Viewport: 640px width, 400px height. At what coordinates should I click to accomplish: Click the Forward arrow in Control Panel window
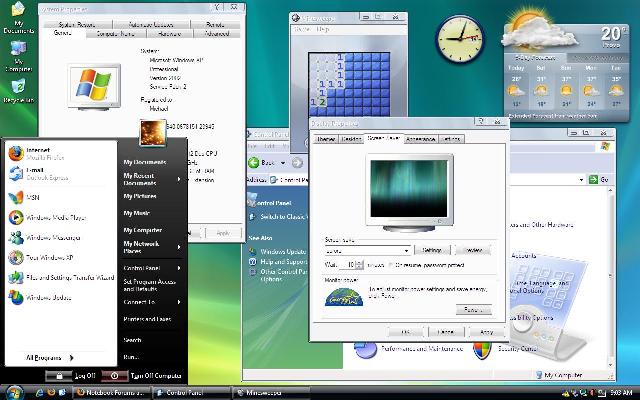[x=298, y=162]
